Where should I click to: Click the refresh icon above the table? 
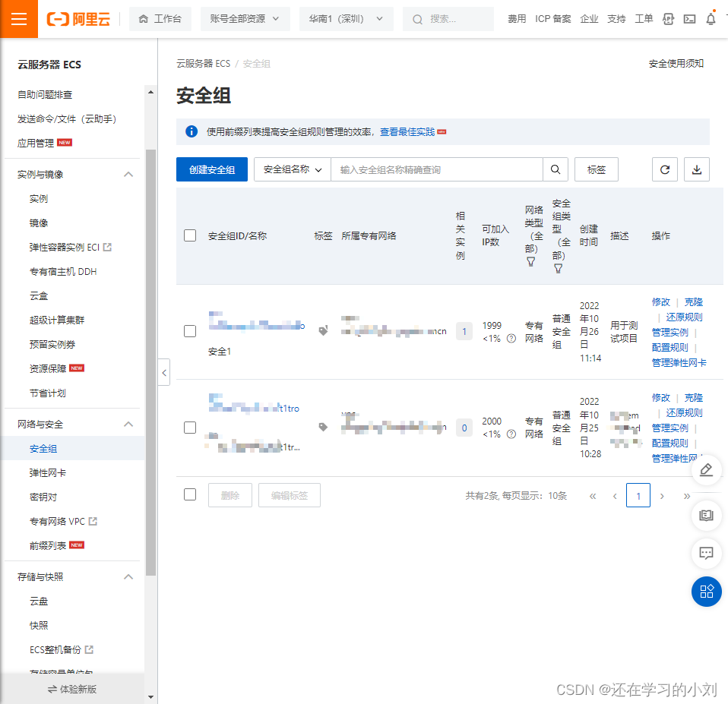(664, 170)
